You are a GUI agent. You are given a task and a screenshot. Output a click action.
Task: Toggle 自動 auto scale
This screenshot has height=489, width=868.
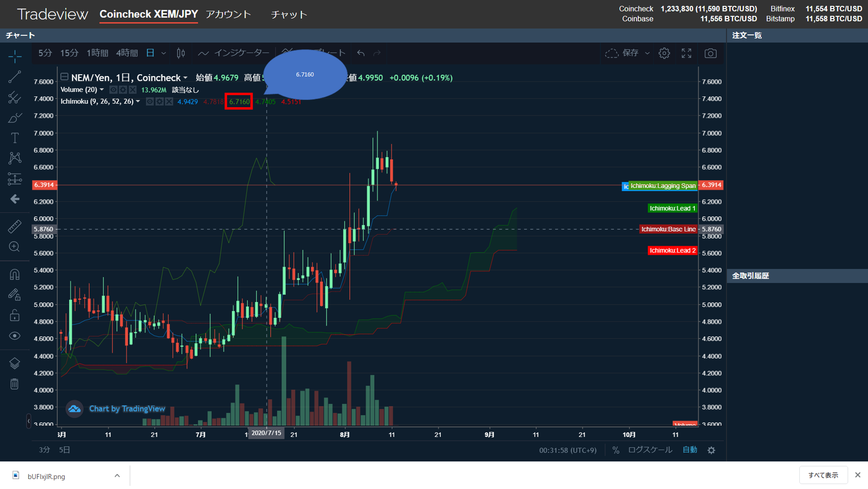(x=690, y=450)
